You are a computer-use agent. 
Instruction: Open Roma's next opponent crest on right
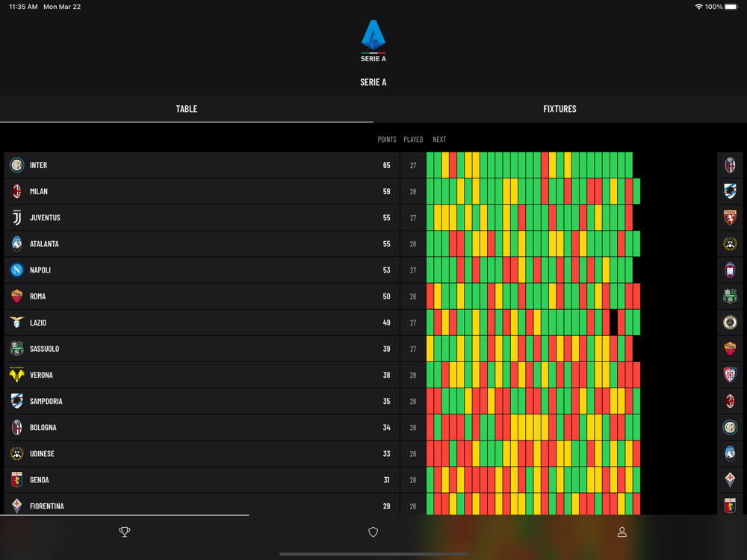(730, 296)
